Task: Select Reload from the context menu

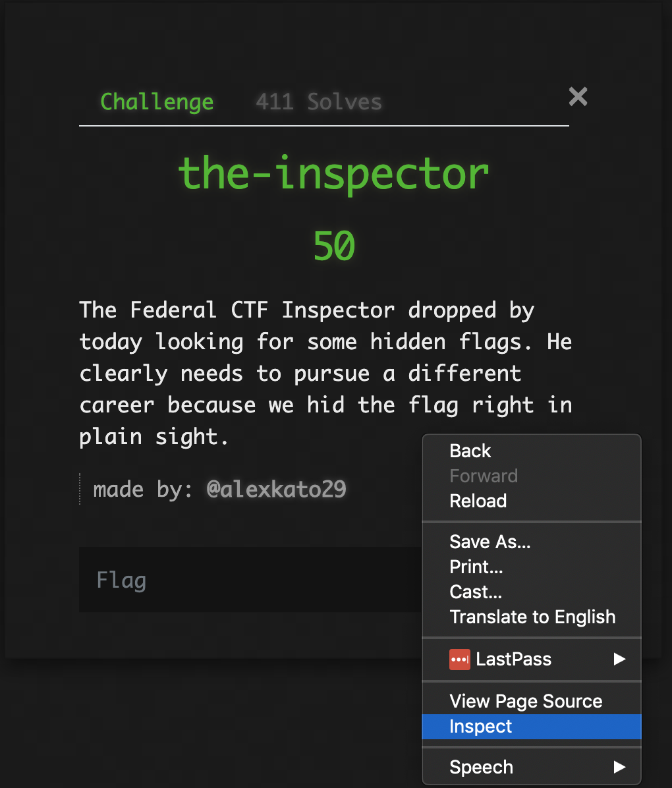Action: (x=478, y=501)
